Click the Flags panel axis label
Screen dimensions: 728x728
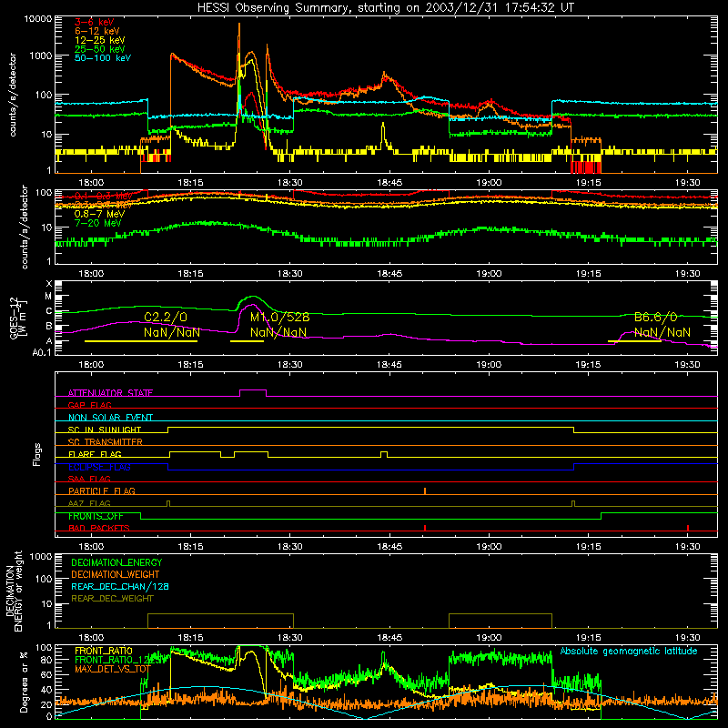point(37,454)
